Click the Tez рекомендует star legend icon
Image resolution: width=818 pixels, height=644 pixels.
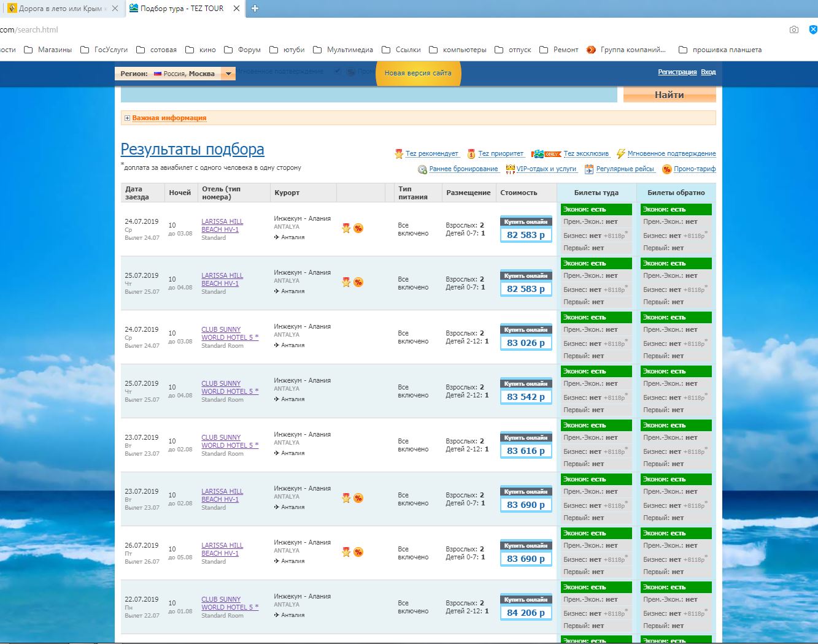[399, 154]
